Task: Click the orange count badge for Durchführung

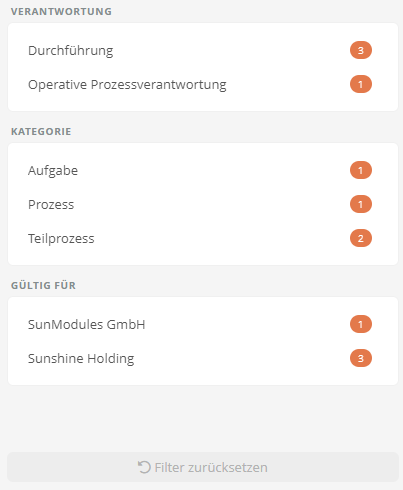Action: [361, 50]
